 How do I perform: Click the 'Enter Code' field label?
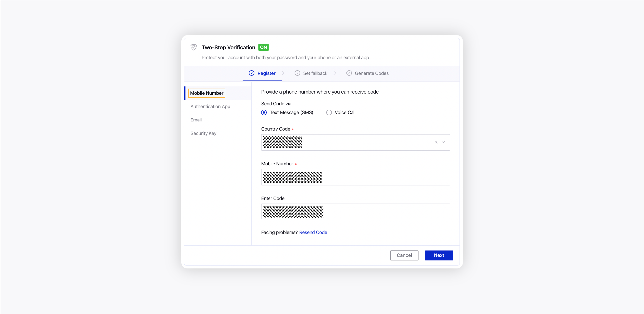point(273,198)
